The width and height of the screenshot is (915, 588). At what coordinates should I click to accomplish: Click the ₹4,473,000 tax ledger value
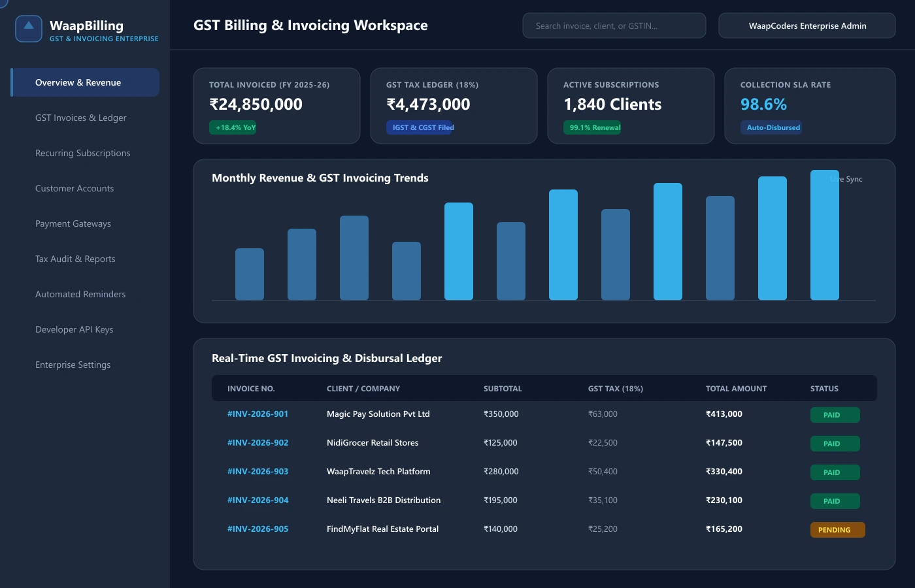[428, 105]
